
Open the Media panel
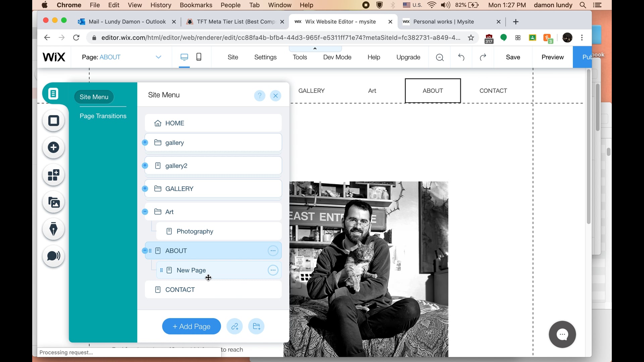(x=53, y=202)
